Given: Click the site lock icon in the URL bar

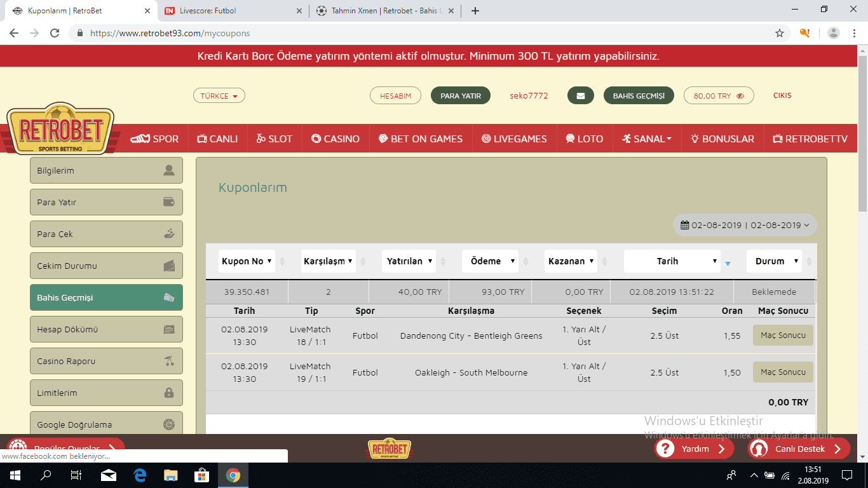Looking at the screenshot, I should 80,33.
